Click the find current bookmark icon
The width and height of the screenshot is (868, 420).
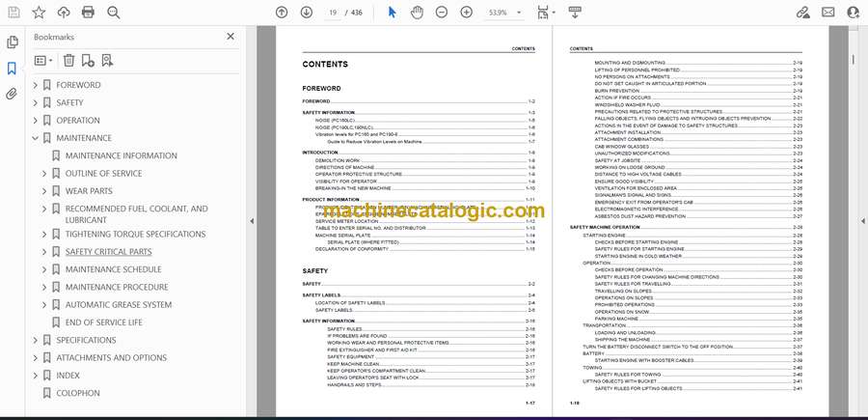107,61
